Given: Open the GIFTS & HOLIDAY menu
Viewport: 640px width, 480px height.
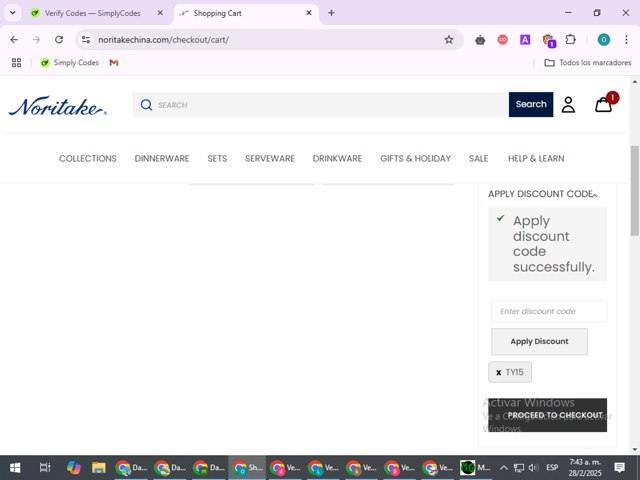Looking at the screenshot, I should 415,158.
